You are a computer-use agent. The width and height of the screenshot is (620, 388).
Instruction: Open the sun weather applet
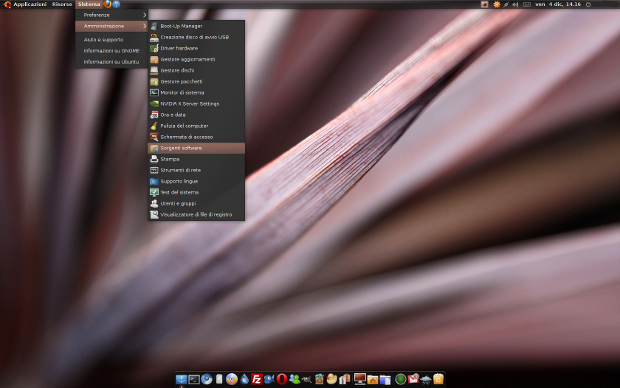point(497,4)
